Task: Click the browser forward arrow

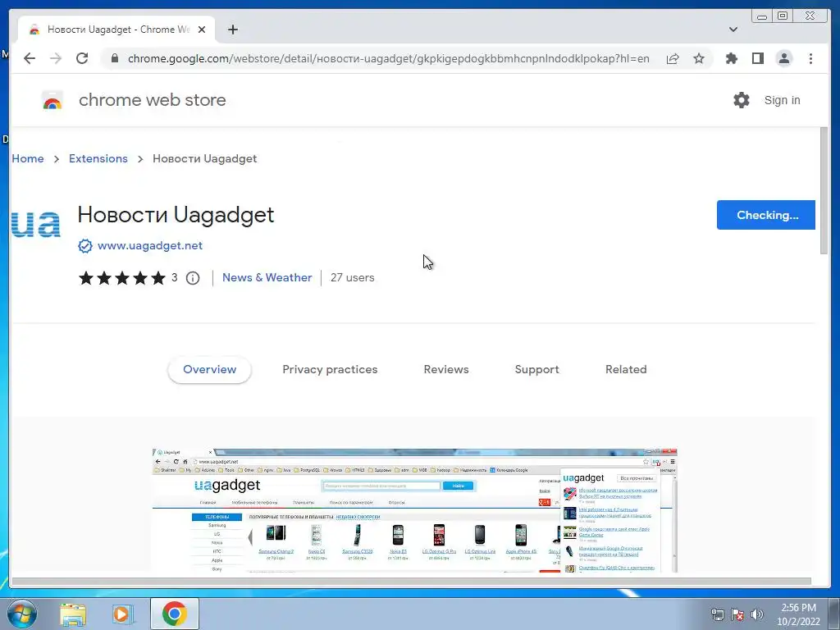Action: (56, 58)
